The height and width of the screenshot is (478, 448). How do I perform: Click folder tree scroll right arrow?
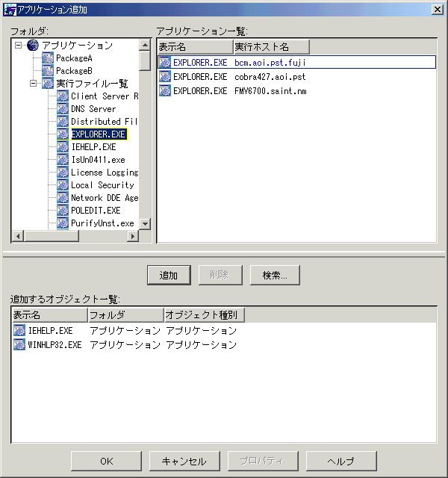point(133,236)
